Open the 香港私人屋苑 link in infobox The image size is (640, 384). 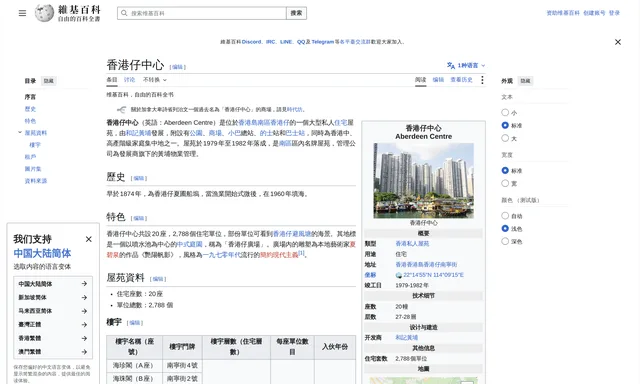(x=412, y=244)
